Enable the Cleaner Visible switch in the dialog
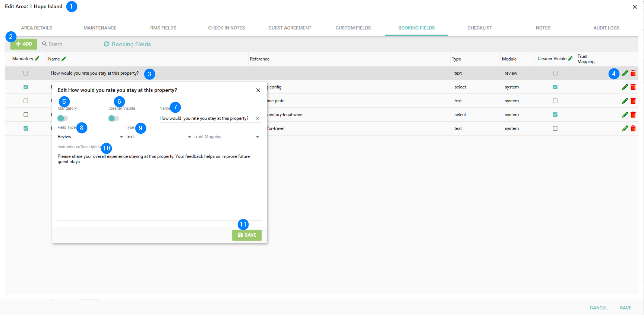This screenshot has width=644, height=315. (114, 118)
